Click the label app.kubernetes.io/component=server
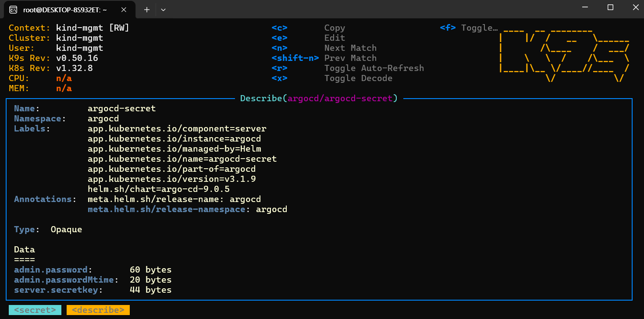This screenshot has width=644, height=319. pos(177,129)
